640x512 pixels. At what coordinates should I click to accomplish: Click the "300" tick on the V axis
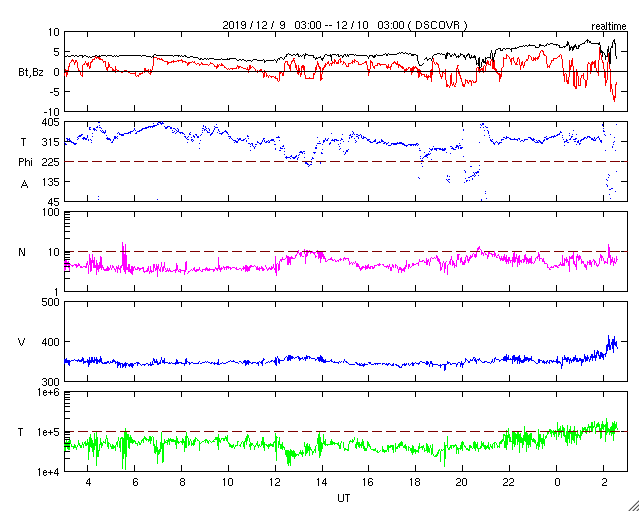51,382
